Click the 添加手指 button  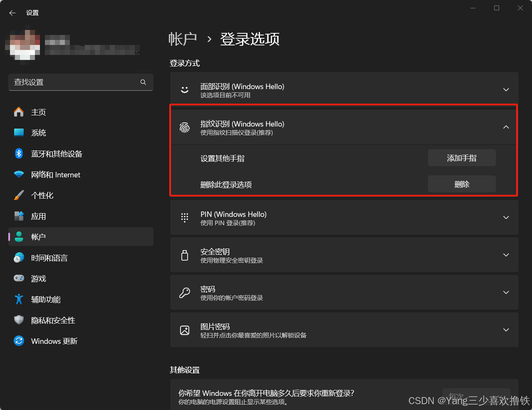(x=462, y=158)
